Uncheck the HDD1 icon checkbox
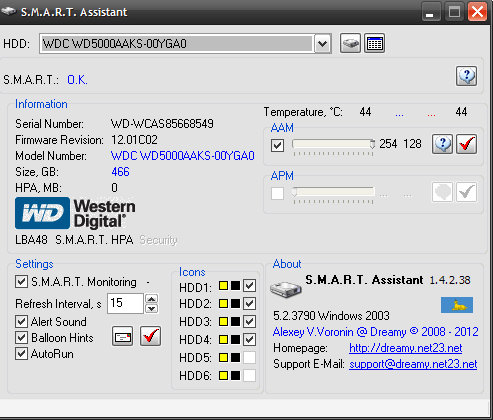 249,286
